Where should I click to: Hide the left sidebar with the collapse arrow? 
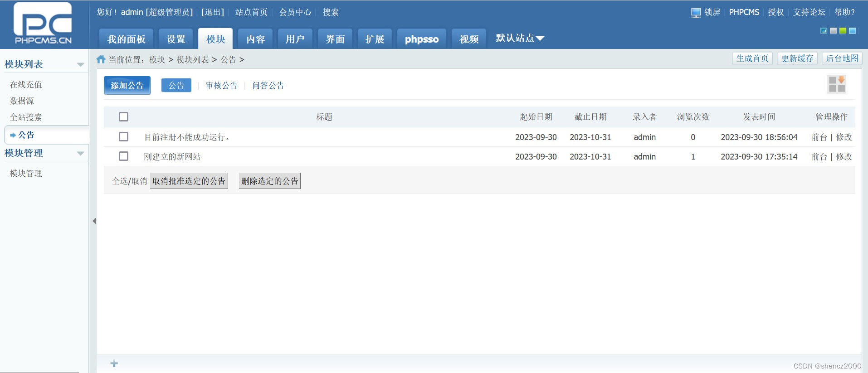(94, 221)
